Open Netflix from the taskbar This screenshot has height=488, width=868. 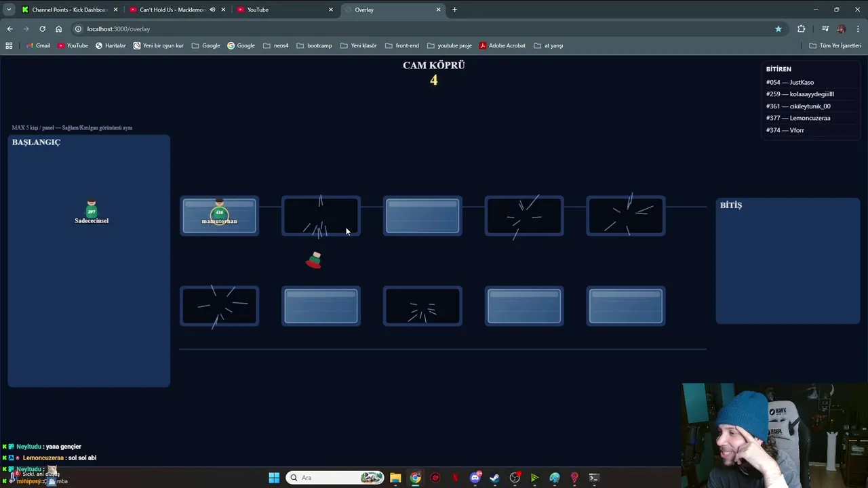455,478
